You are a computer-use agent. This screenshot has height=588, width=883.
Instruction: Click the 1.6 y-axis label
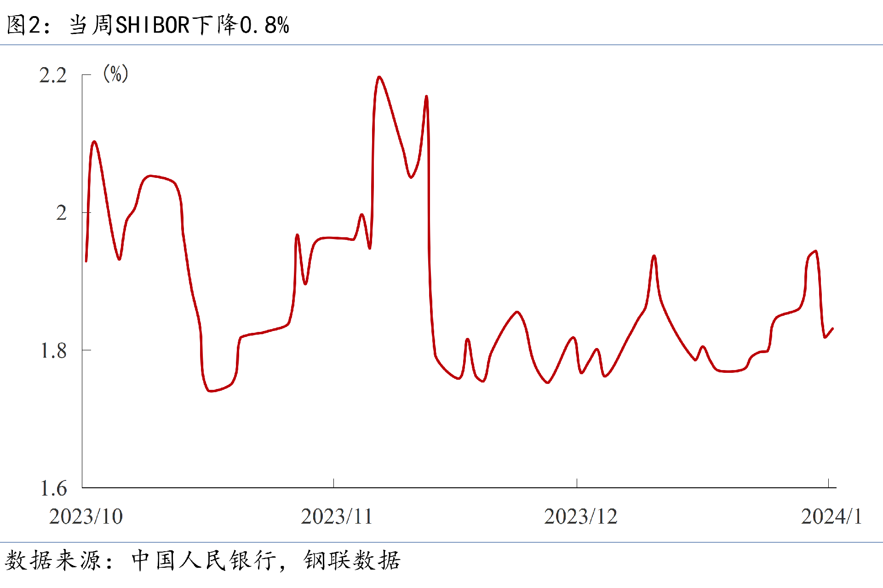53,488
